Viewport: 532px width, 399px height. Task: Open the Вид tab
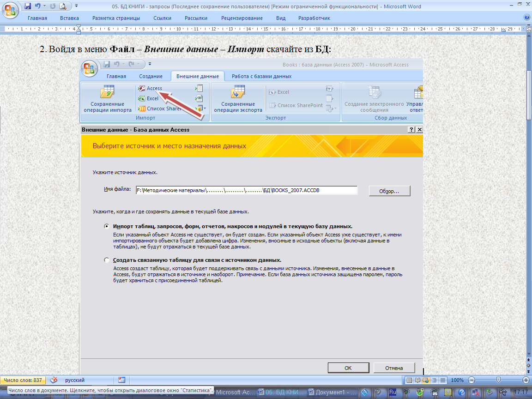pos(281,18)
